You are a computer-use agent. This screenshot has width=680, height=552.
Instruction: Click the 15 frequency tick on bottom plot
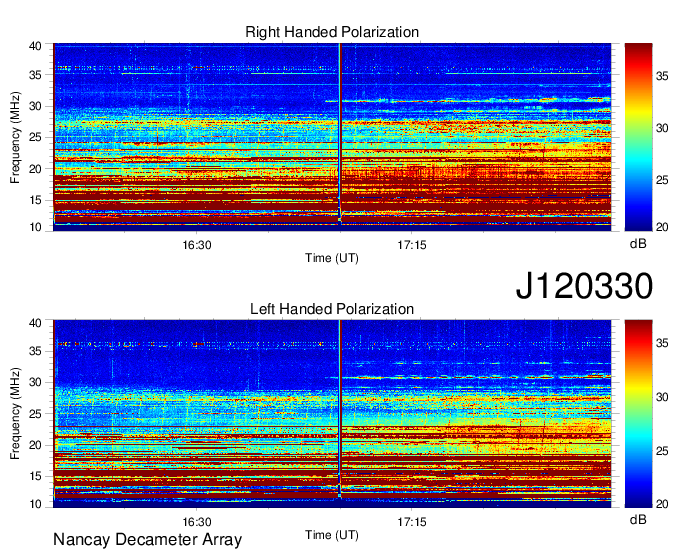pyautogui.click(x=35, y=477)
